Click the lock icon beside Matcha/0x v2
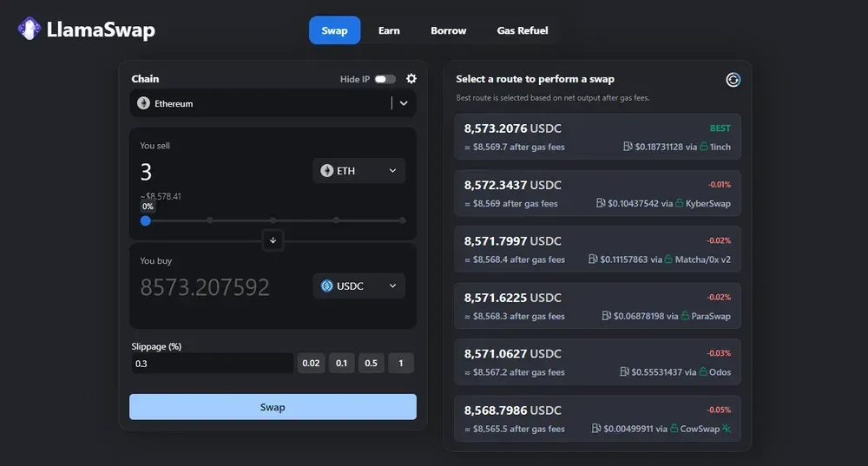 pos(668,259)
